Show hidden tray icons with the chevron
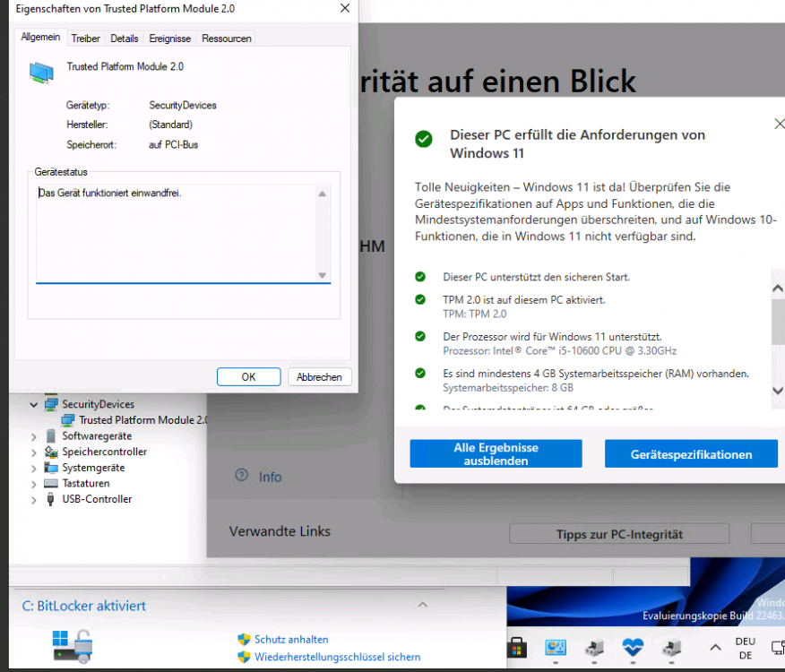This screenshot has width=785, height=672. tap(715, 648)
